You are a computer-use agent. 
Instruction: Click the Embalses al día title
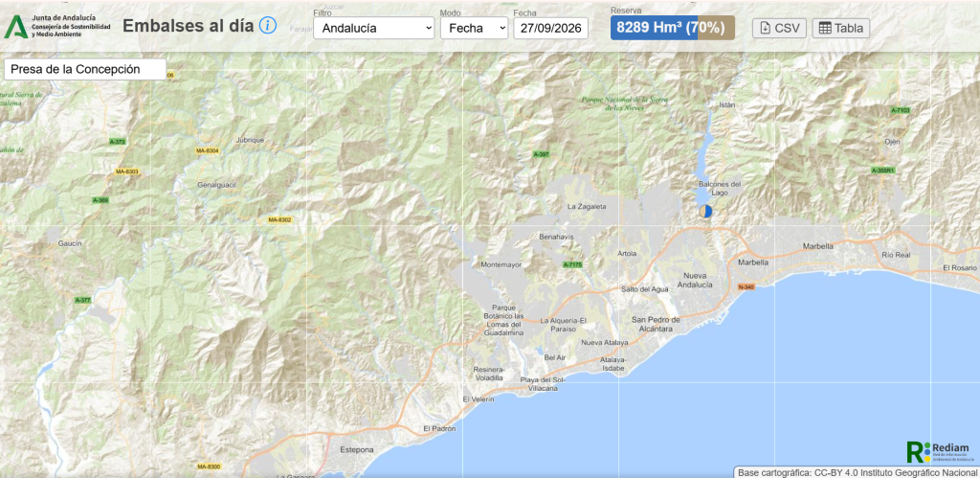coord(189,26)
